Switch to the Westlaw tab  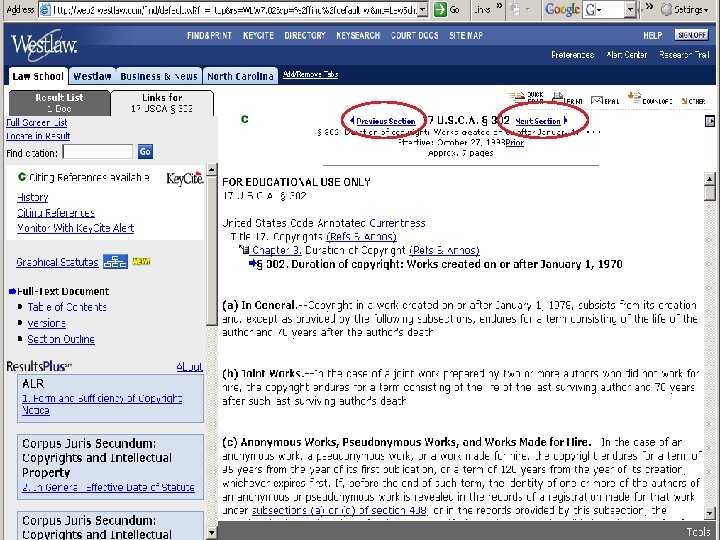[x=92, y=76]
